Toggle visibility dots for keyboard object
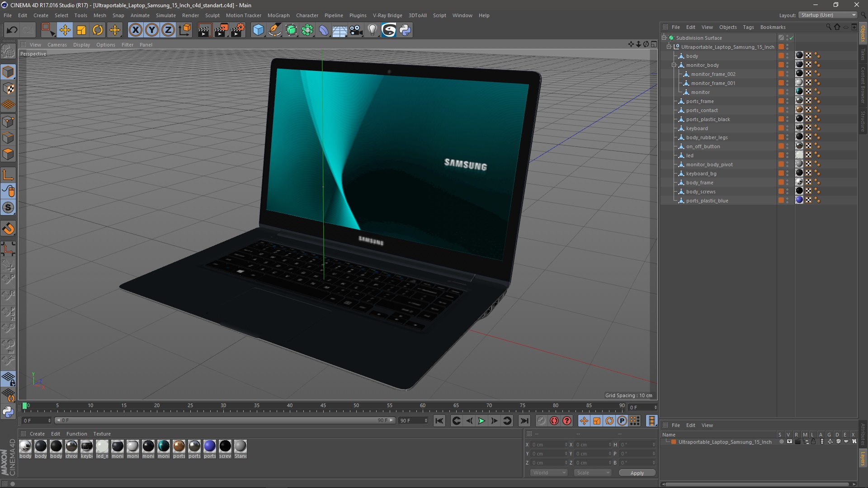 point(787,128)
